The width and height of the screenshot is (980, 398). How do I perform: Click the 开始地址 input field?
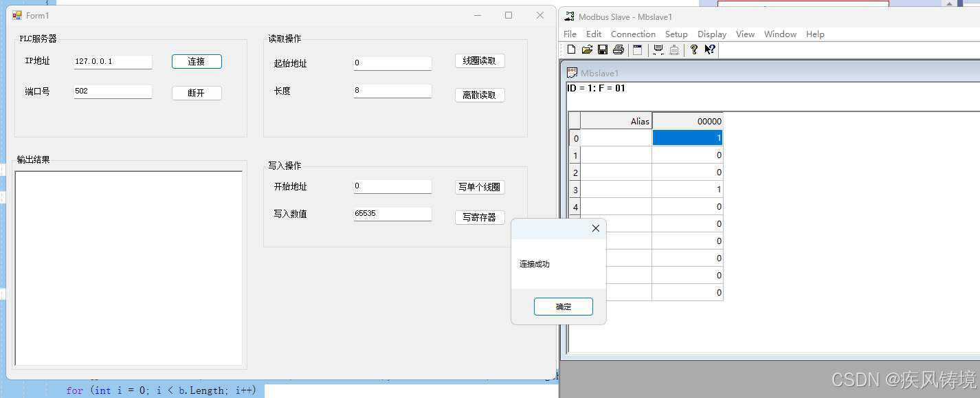[392, 186]
